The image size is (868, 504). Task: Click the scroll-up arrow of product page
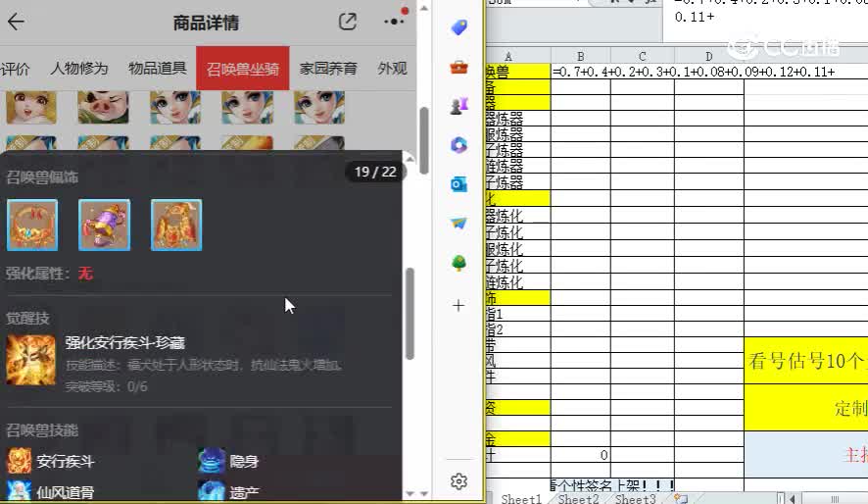pyautogui.click(x=424, y=8)
